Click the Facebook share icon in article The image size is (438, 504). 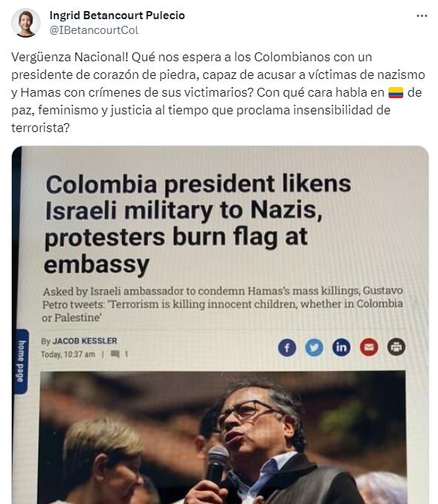287,348
